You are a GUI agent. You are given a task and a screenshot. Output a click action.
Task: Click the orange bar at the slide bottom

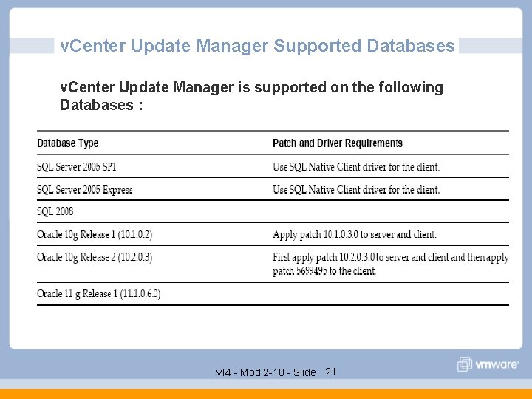(266, 394)
